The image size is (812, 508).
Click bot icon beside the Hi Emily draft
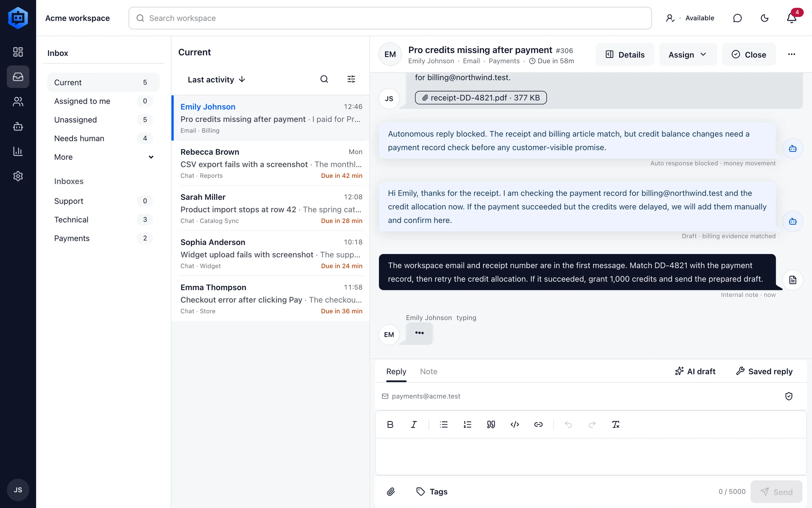793,221
